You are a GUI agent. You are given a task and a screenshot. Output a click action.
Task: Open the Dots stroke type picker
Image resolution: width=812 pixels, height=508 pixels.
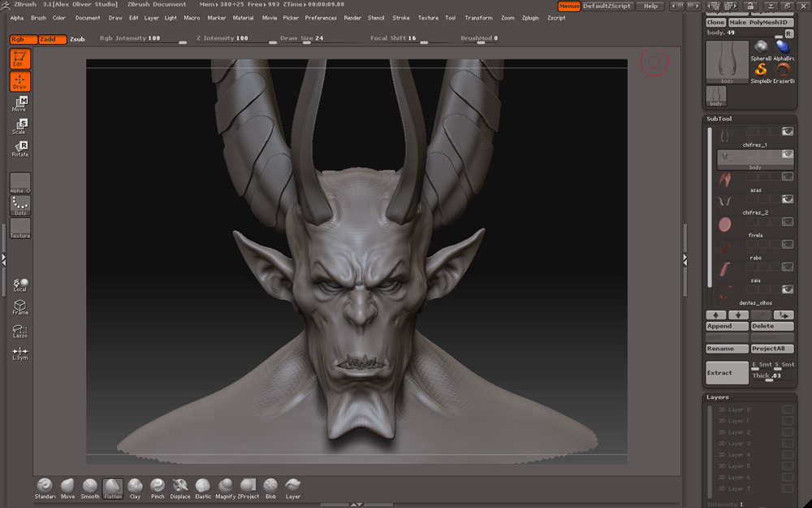[x=20, y=206]
